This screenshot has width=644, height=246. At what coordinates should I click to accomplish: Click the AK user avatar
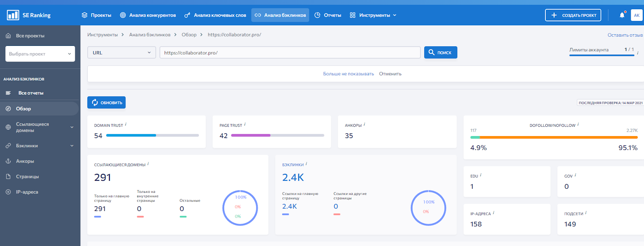tap(636, 15)
